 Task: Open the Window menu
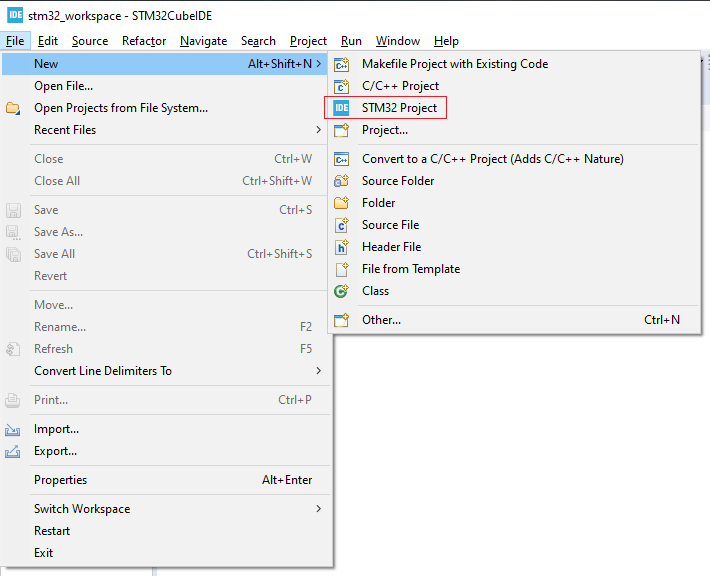(x=398, y=41)
